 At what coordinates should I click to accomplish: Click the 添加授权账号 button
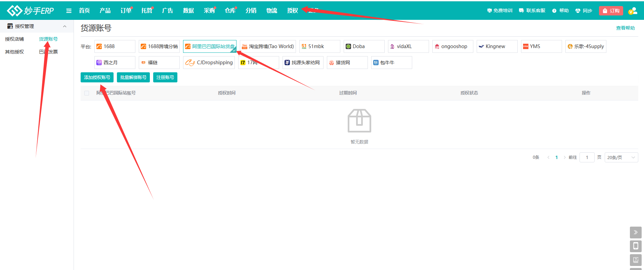click(97, 77)
